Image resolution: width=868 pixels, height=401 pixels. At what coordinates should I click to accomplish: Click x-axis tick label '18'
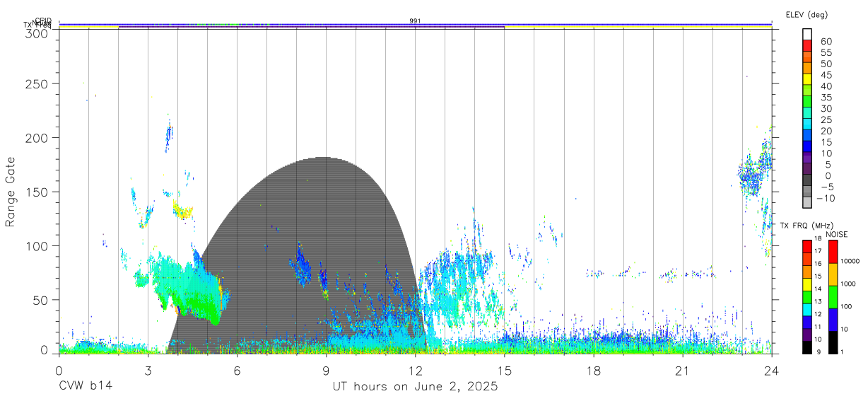click(x=593, y=371)
